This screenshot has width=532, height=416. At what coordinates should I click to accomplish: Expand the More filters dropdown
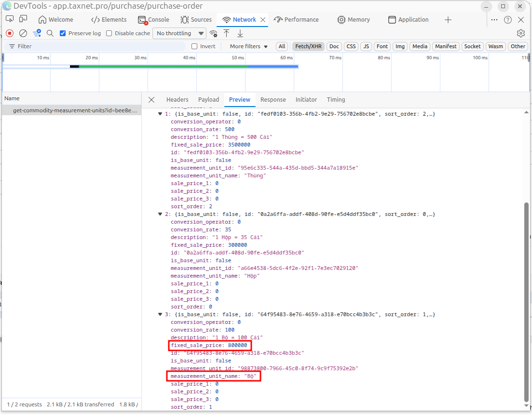click(249, 46)
